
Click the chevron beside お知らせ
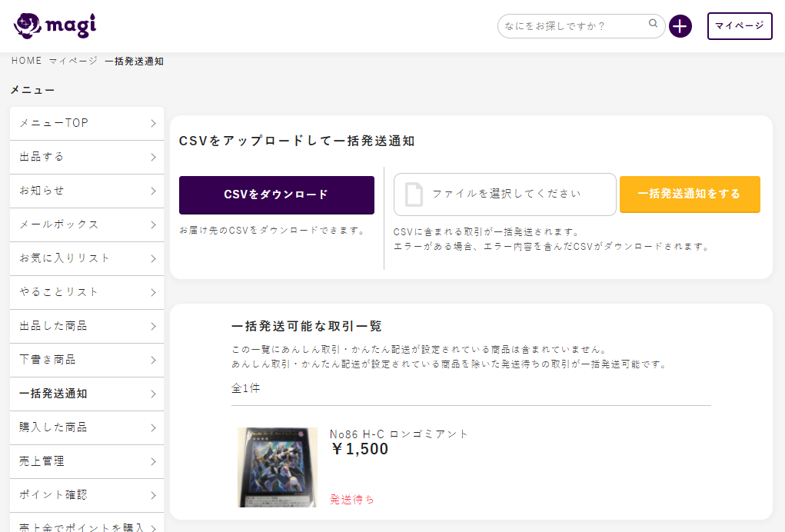(x=153, y=191)
